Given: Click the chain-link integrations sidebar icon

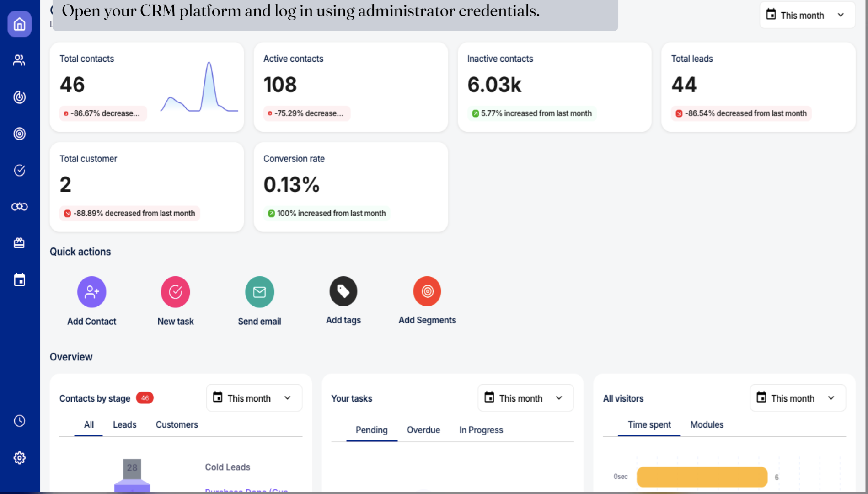Looking at the screenshot, I should [x=19, y=206].
